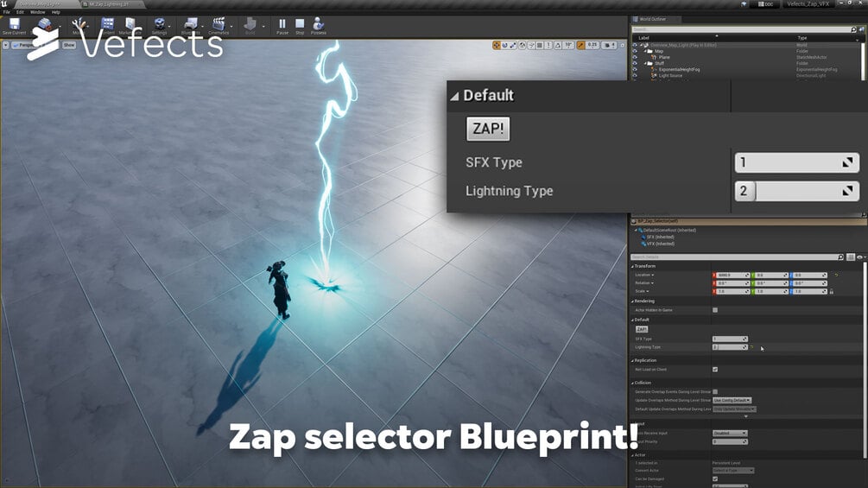The image size is (868, 488).
Task: Toggle world/local coordinate globe icon
Action: pyautogui.click(x=522, y=46)
